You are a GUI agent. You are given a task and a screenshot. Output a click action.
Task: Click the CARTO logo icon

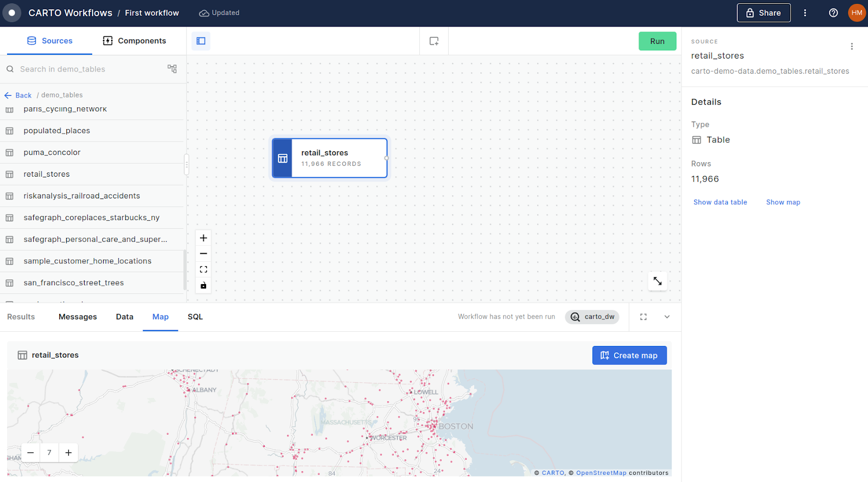click(x=11, y=13)
